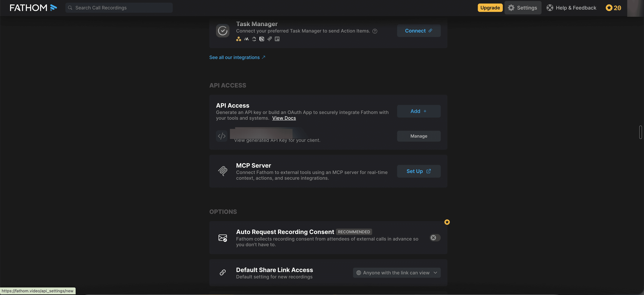Open Settings from the top bar
This screenshot has height=295, width=644.
523,8
